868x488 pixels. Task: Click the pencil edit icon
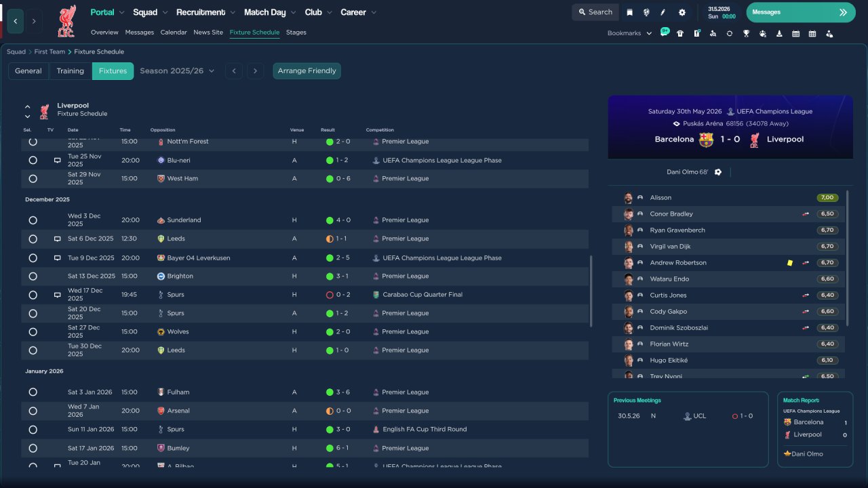pyautogui.click(x=663, y=12)
